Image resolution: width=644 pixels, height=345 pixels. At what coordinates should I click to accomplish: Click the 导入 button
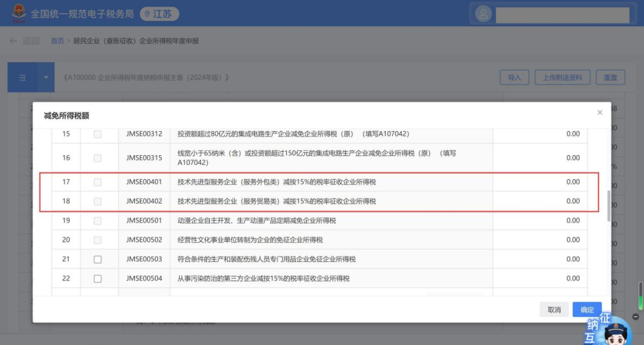click(x=514, y=78)
